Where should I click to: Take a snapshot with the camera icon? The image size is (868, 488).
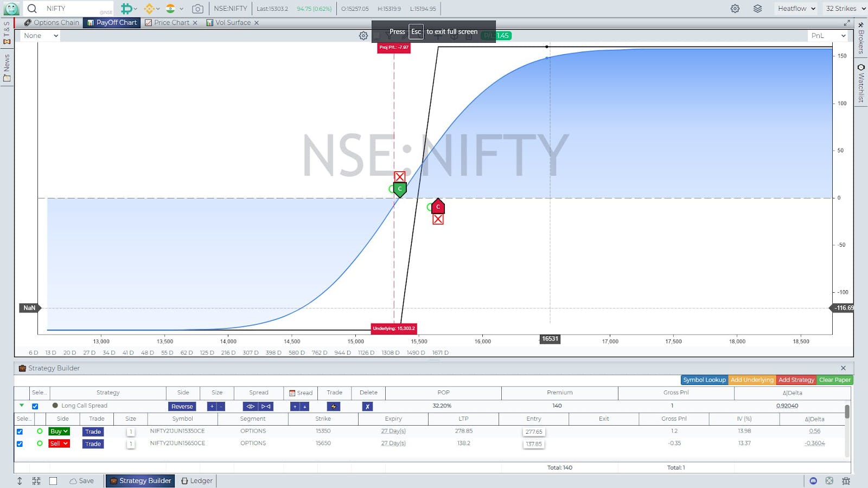point(197,9)
